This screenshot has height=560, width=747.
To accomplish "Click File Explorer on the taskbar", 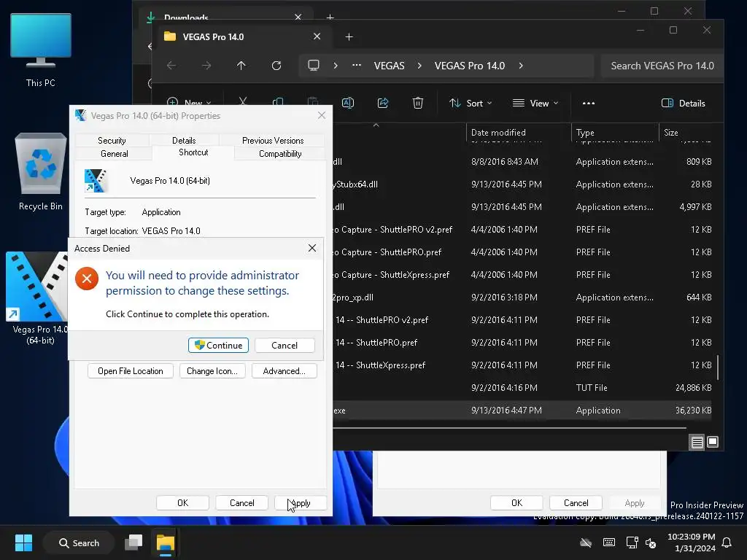I will pos(166,542).
